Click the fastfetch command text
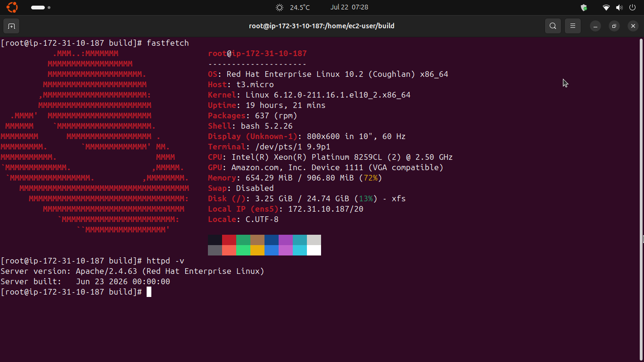 [168, 43]
